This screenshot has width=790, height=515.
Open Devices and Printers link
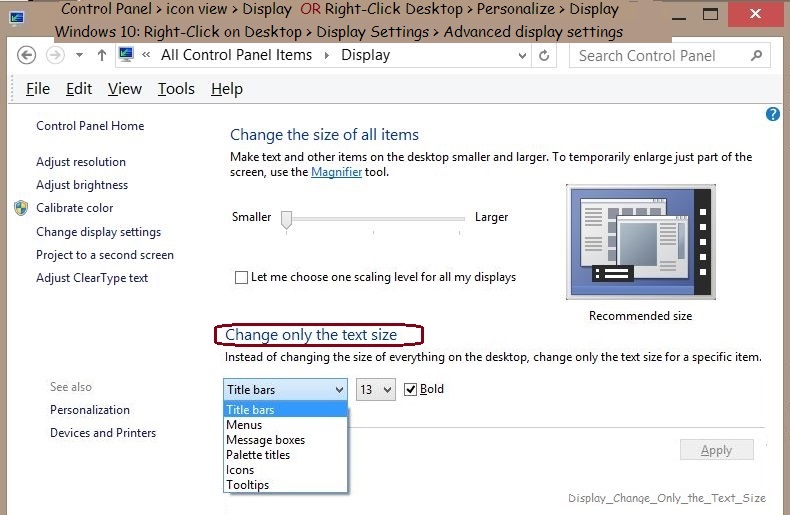pyautogui.click(x=103, y=433)
